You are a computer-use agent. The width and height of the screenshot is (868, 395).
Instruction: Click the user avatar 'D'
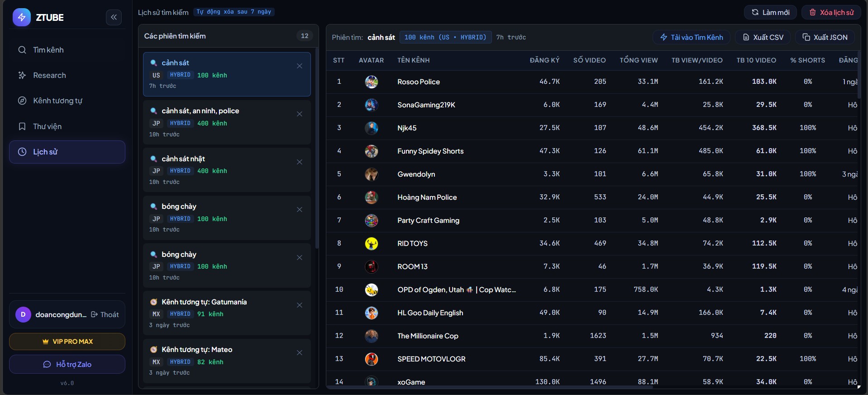coord(23,314)
